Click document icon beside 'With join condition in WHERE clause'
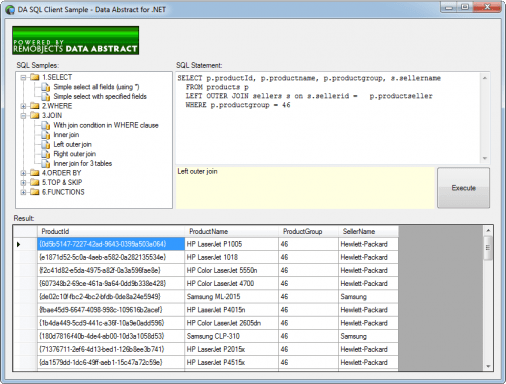The height and width of the screenshot is (384, 506). tap(46, 125)
